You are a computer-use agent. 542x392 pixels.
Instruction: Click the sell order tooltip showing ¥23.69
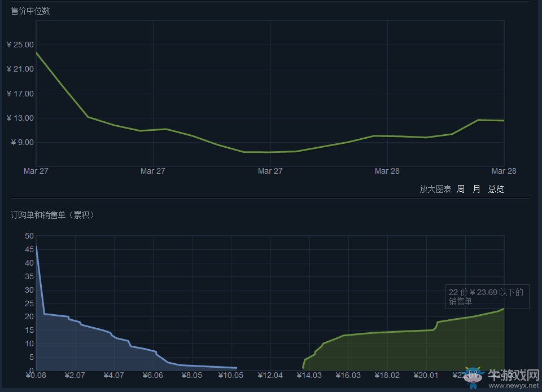[x=487, y=297]
